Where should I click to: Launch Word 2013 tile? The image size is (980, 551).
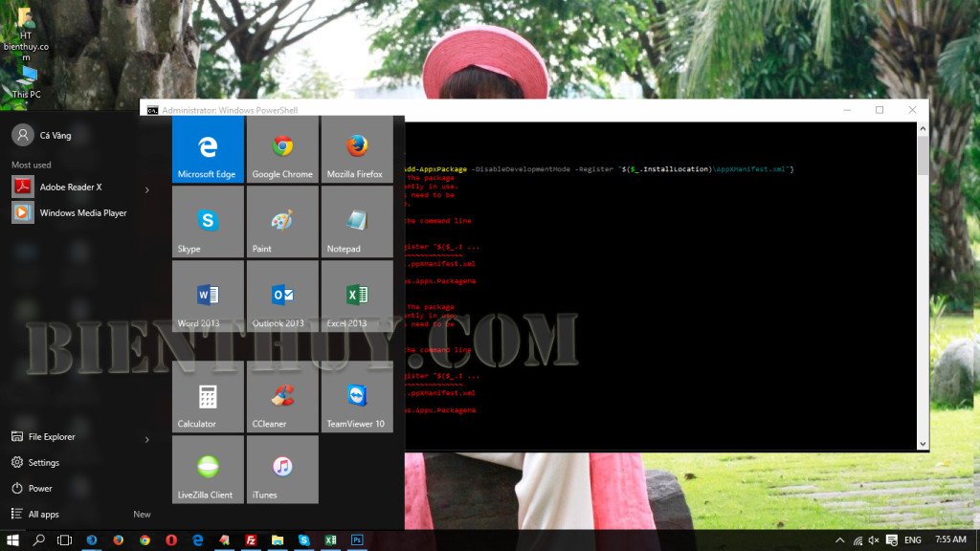click(x=208, y=297)
